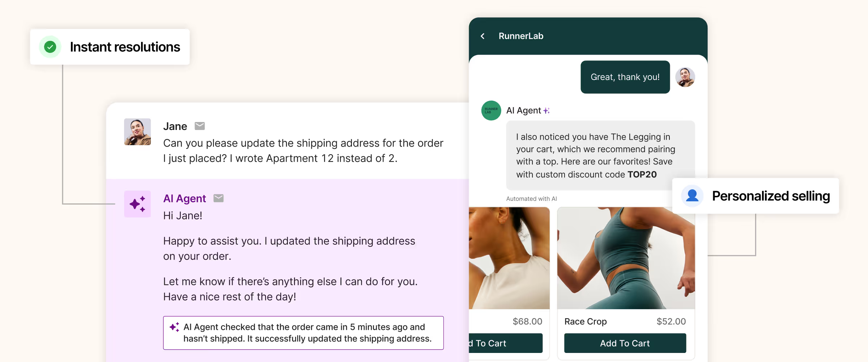Select the Great, thank you! chat bubble
This screenshot has width=868, height=362.
click(625, 77)
